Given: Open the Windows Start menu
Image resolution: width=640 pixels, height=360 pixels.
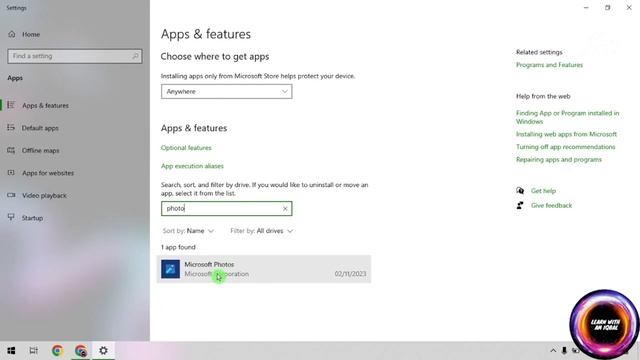Looking at the screenshot, I should tap(11, 351).
